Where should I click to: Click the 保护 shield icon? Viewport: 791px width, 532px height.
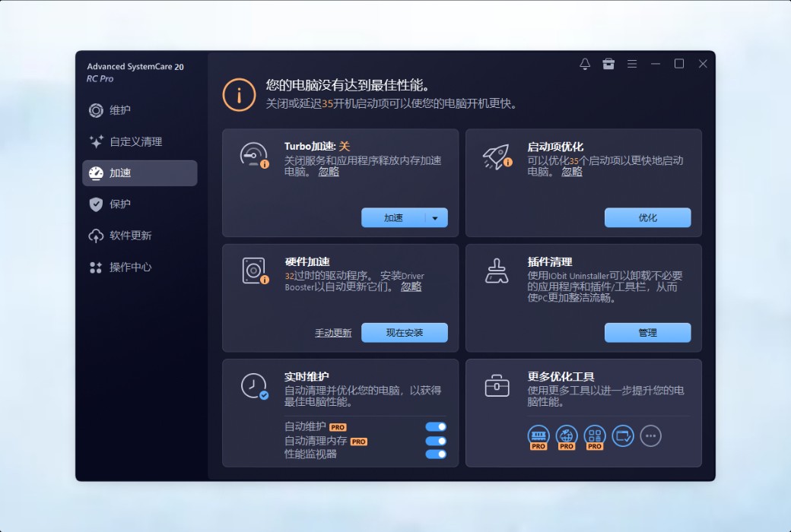[96, 204]
